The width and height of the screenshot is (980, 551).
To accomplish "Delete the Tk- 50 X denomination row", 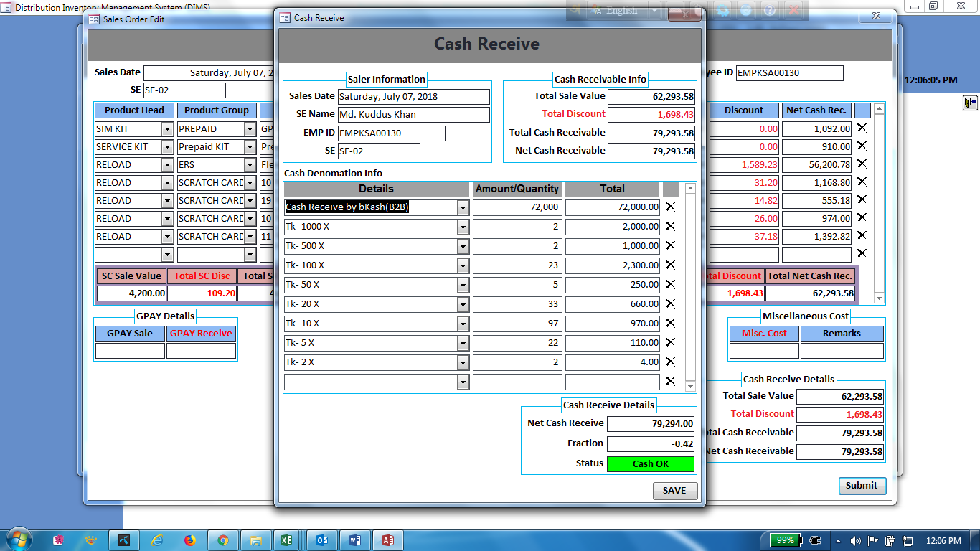I will [670, 284].
